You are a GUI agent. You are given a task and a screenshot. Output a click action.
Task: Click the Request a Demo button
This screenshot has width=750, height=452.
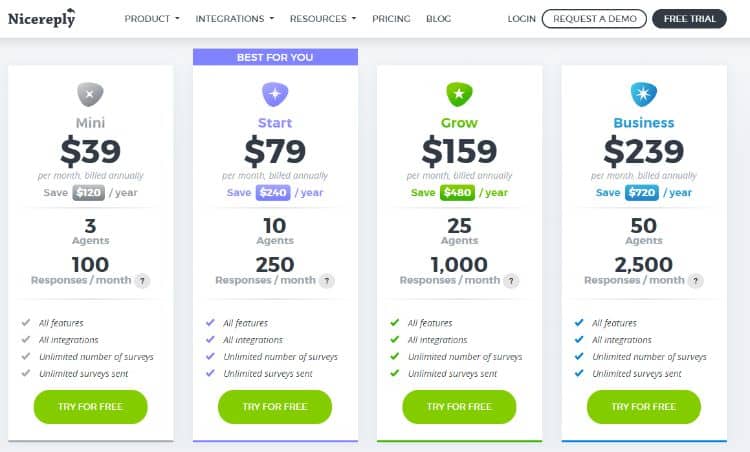594,19
